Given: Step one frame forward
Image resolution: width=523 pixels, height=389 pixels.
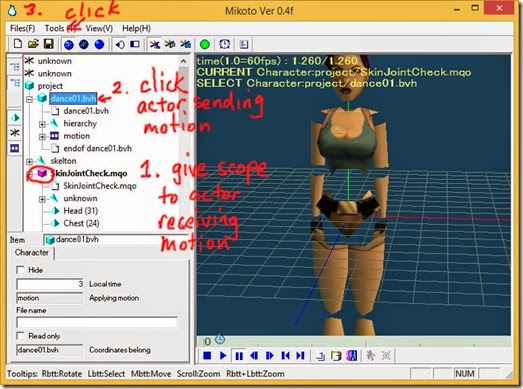Looking at the screenshot, I should point(270,356).
